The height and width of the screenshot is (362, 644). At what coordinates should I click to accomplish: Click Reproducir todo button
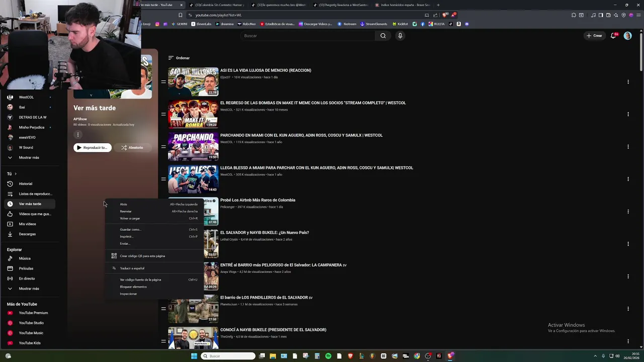click(x=92, y=147)
